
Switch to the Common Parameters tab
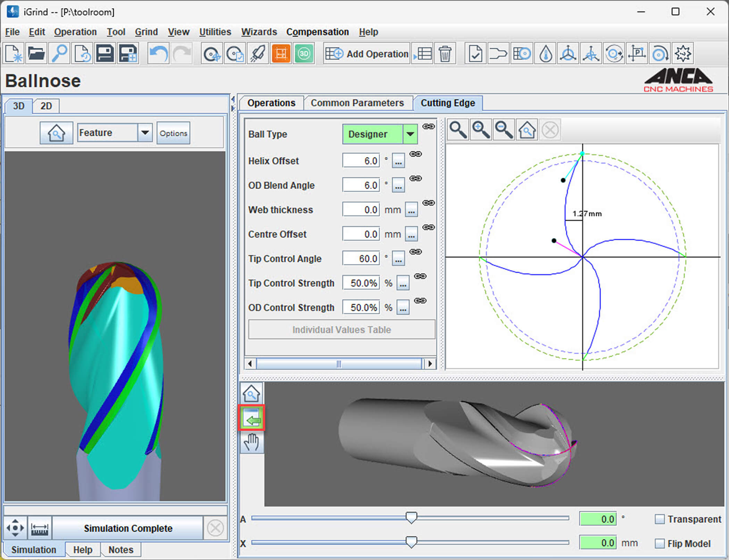pos(357,103)
